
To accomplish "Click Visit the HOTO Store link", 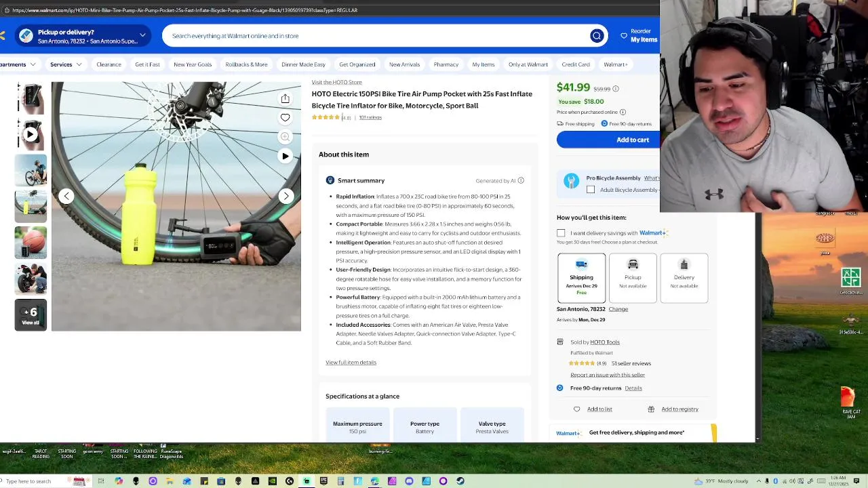I will pyautogui.click(x=337, y=82).
